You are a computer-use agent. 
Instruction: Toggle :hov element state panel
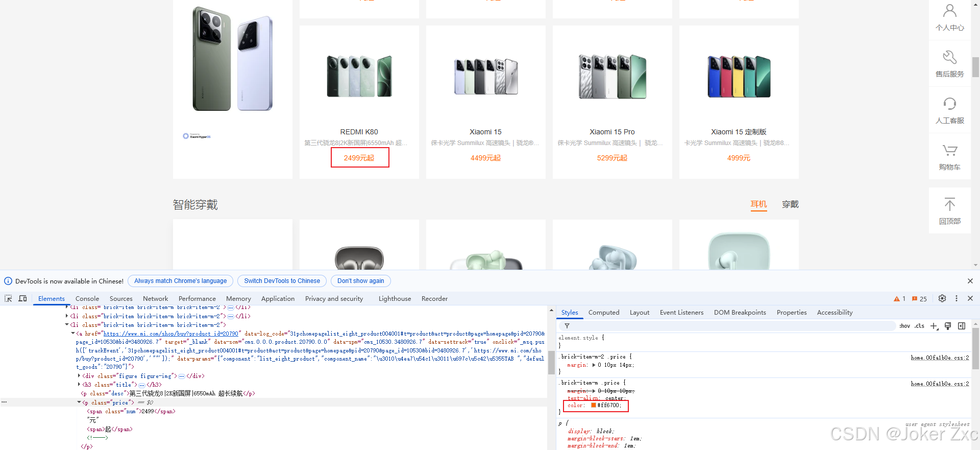(x=904, y=326)
